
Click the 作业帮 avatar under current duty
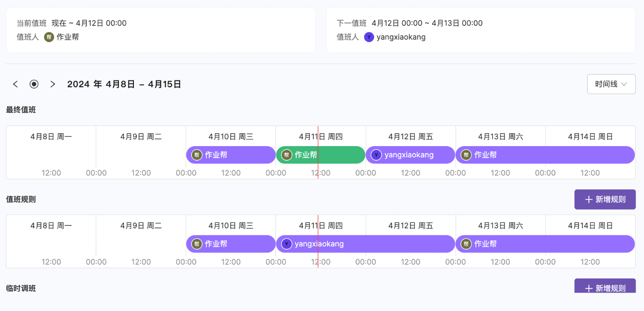click(x=49, y=37)
